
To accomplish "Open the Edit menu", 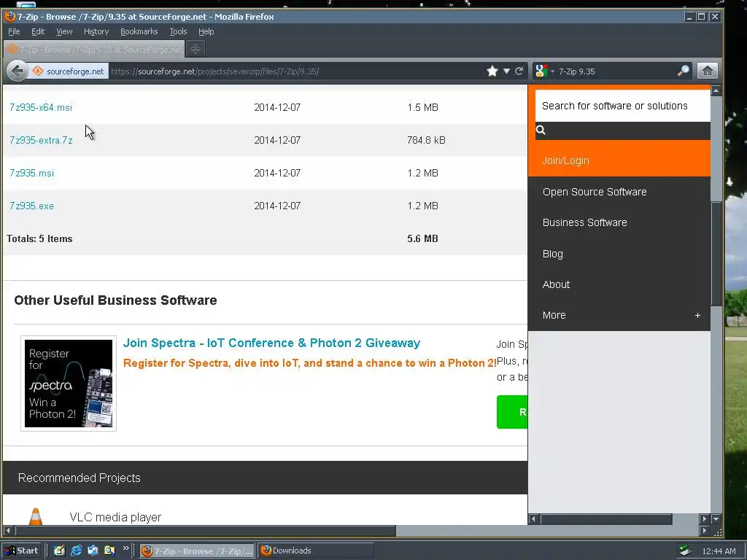I will (38, 31).
